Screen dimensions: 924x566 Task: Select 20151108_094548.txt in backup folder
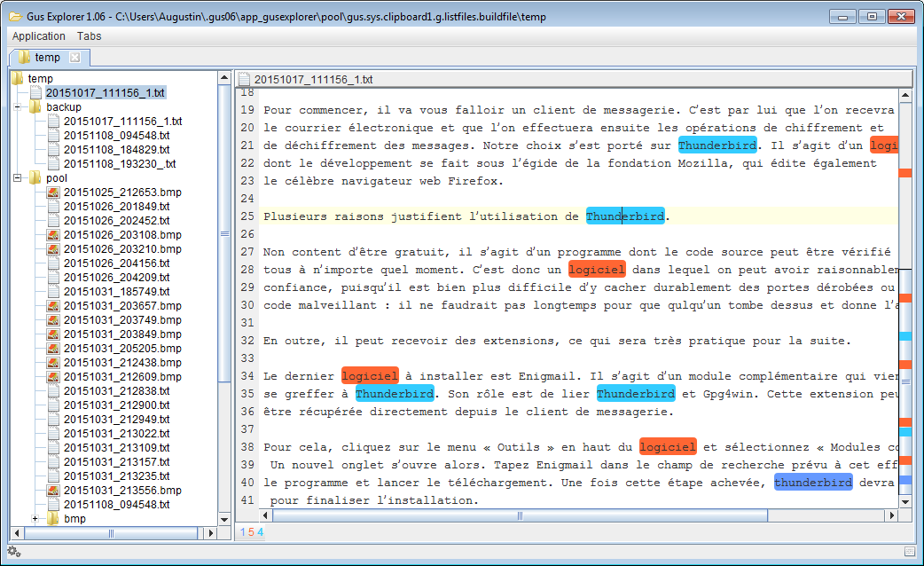[117, 135]
